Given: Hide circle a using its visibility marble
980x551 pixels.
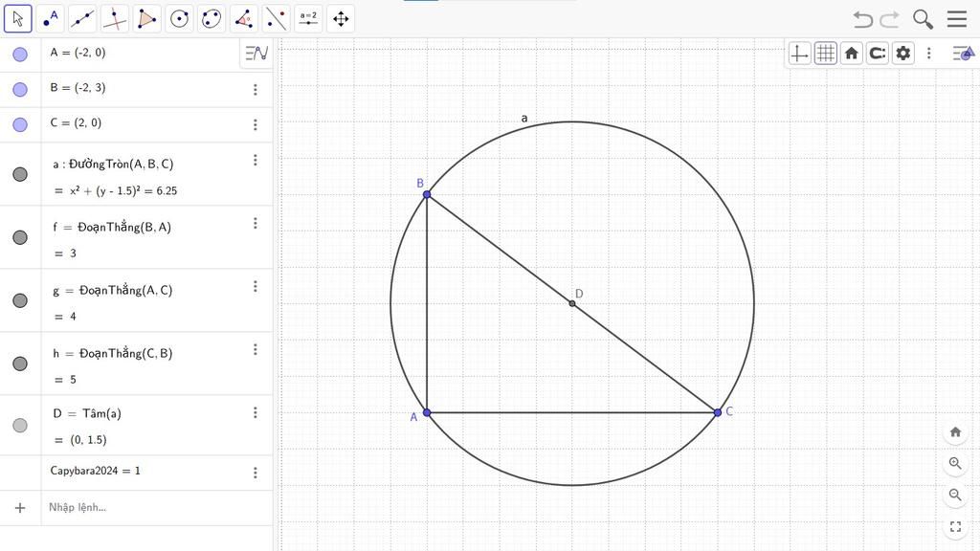Looking at the screenshot, I should [x=20, y=174].
